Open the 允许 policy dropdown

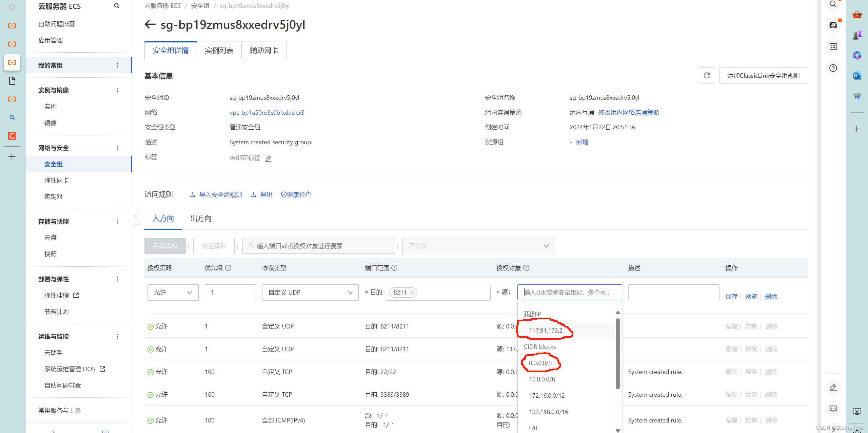pyautogui.click(x=173, y=293)
